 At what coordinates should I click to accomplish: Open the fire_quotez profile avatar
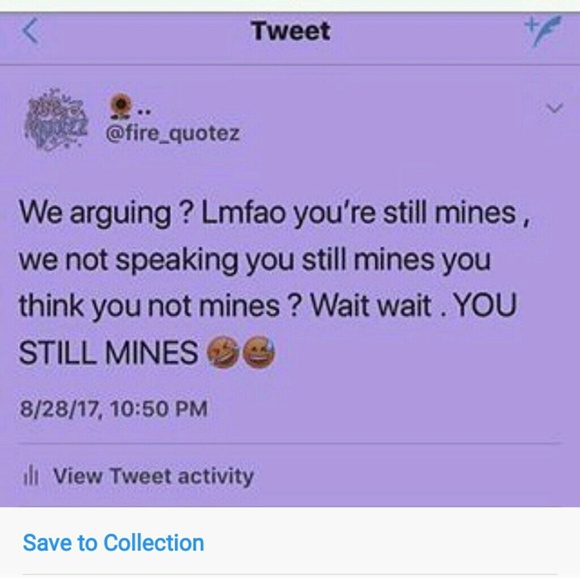click(x=56, y=120)
